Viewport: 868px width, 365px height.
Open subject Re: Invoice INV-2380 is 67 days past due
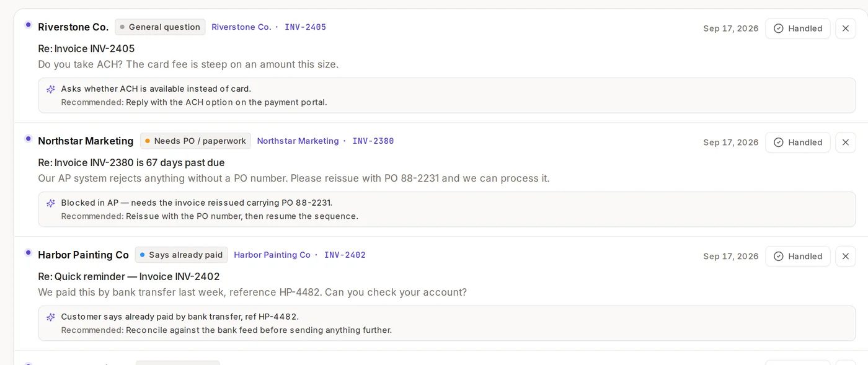[131, 163]
